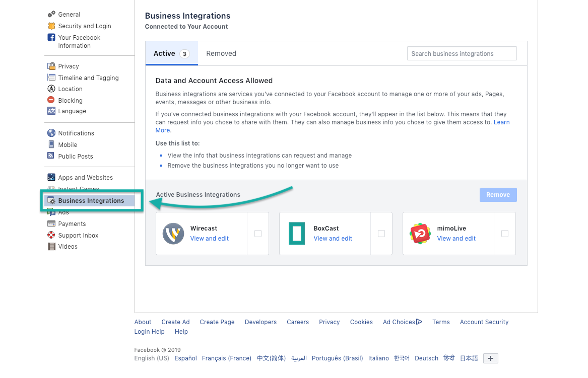Click the Blocking red icon in sidebar
This screenshot has height=378, width=588.
[51, 100]
